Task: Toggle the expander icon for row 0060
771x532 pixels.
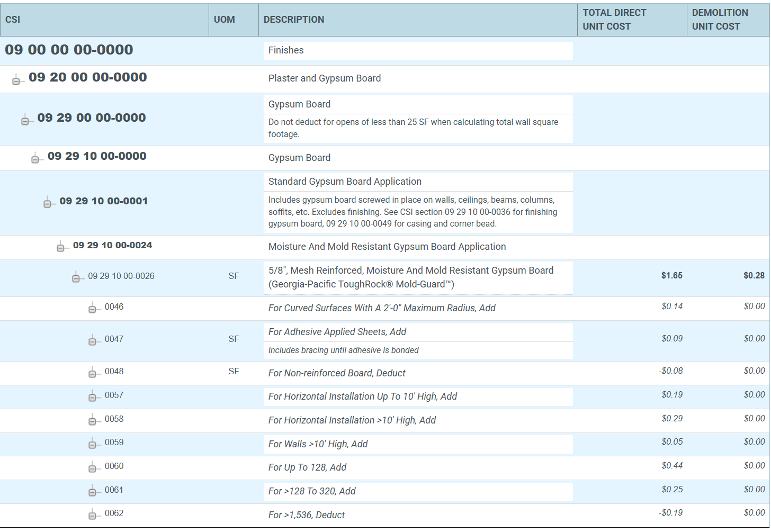Action: pyautogui.click(x=92, y=468)
